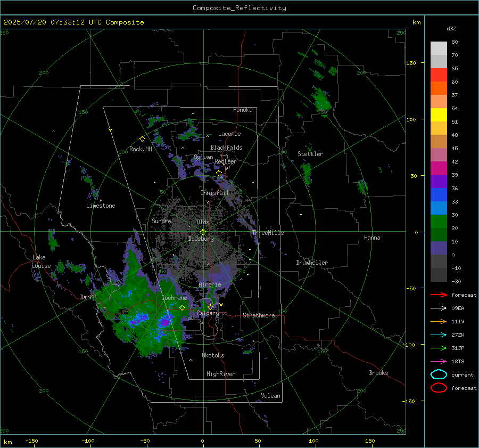Click the Strathmore label
479x448 pixels.
(259, 315)
